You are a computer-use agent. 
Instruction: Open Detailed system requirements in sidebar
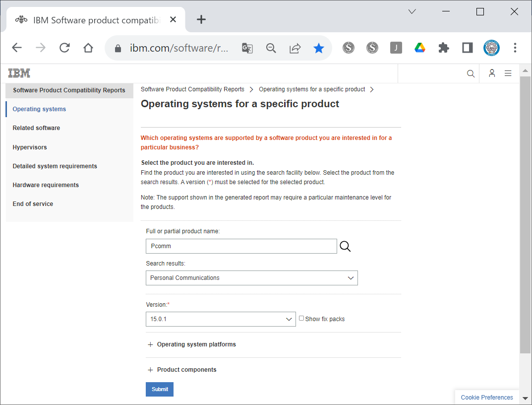(x=55, y=166)
